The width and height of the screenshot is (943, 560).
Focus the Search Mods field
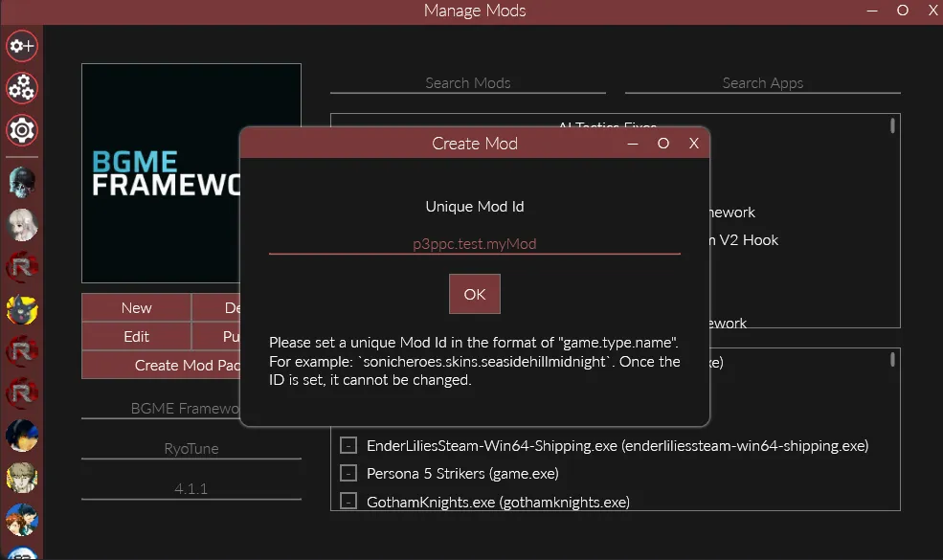click(x=468, y=83)
